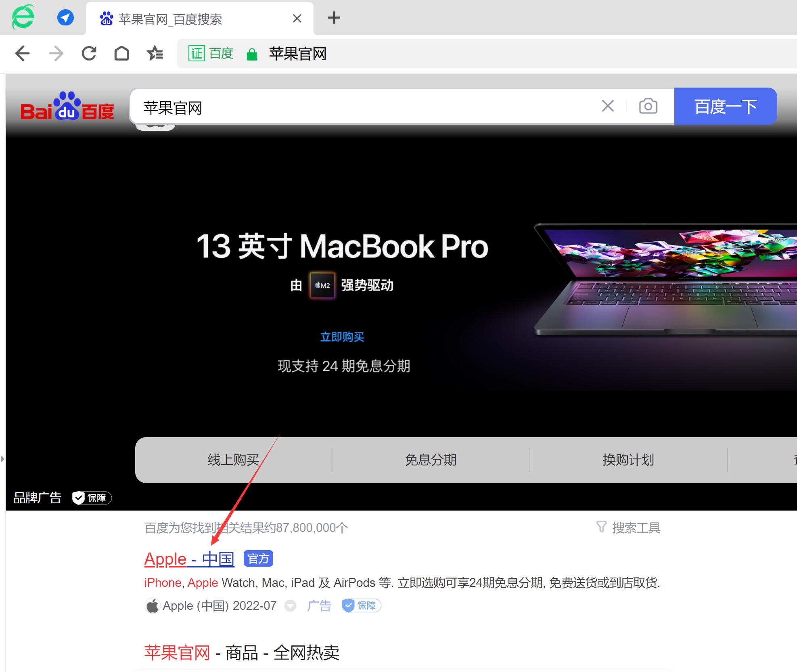Click the browser home icon
Screen dimensions: 797x672
click(x=122, y=54)
